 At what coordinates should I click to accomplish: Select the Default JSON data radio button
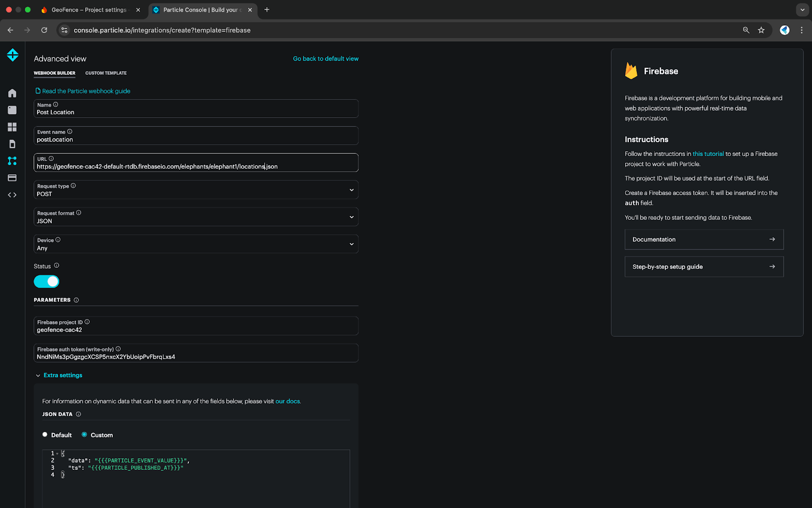(45, 435)
